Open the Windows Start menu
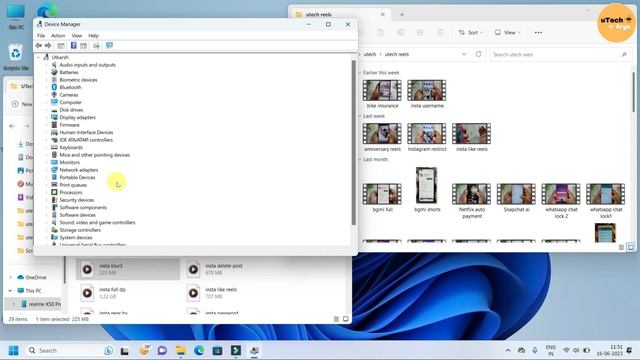This screenshot has width=640, height=360. click(13, 351)
